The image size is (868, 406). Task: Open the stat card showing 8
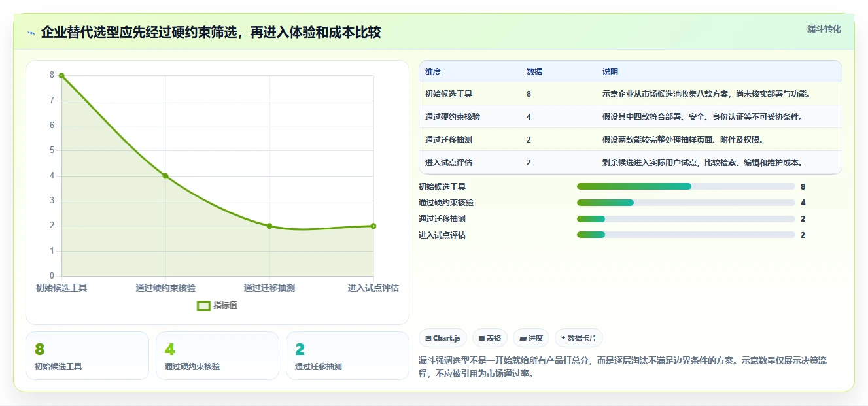point(87,356)
